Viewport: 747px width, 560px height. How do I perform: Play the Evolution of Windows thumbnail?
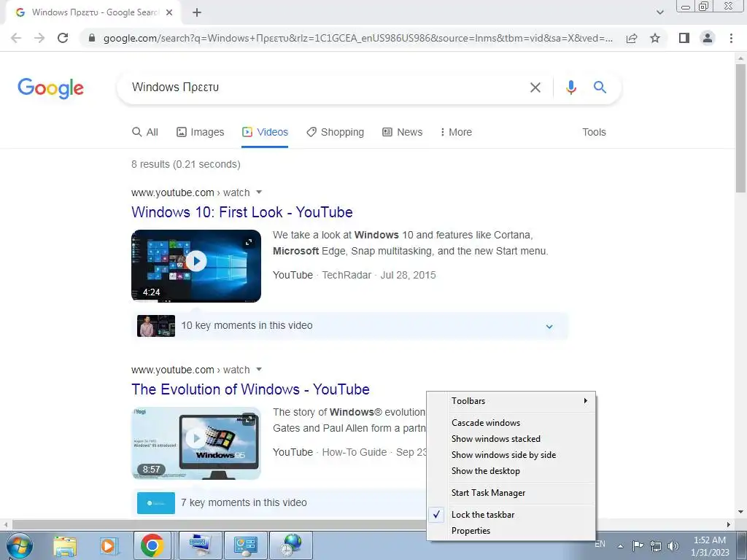coord(196,443)
